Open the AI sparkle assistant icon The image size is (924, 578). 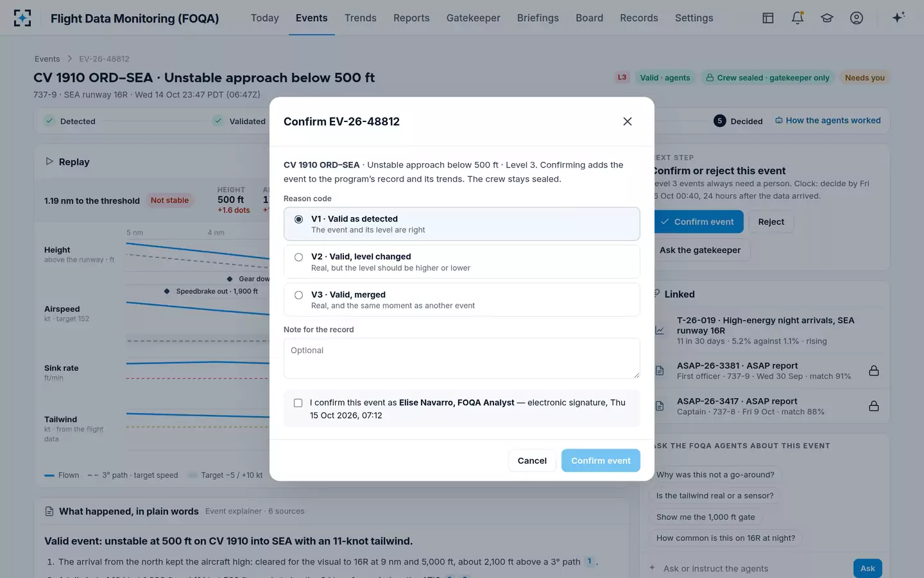click(898, 17)
